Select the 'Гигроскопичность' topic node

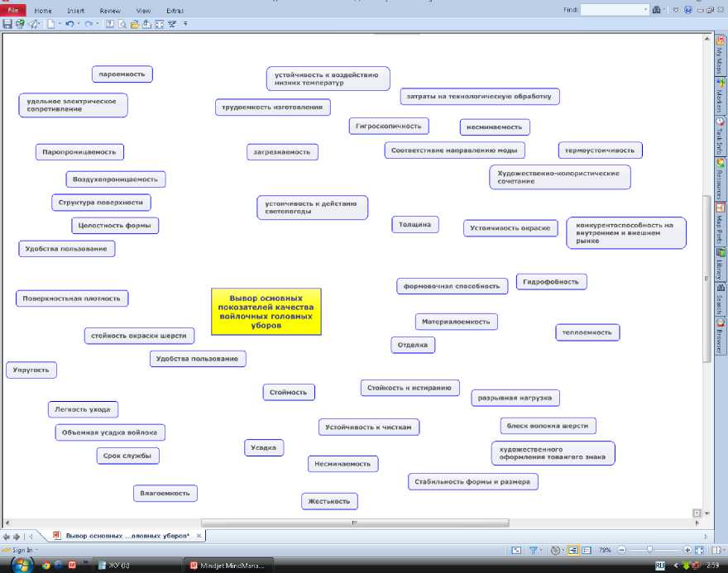[389, 127]
